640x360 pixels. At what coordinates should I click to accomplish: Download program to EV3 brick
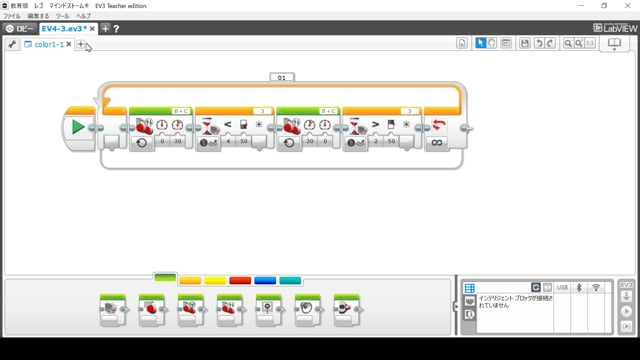(x=627, y=297)
